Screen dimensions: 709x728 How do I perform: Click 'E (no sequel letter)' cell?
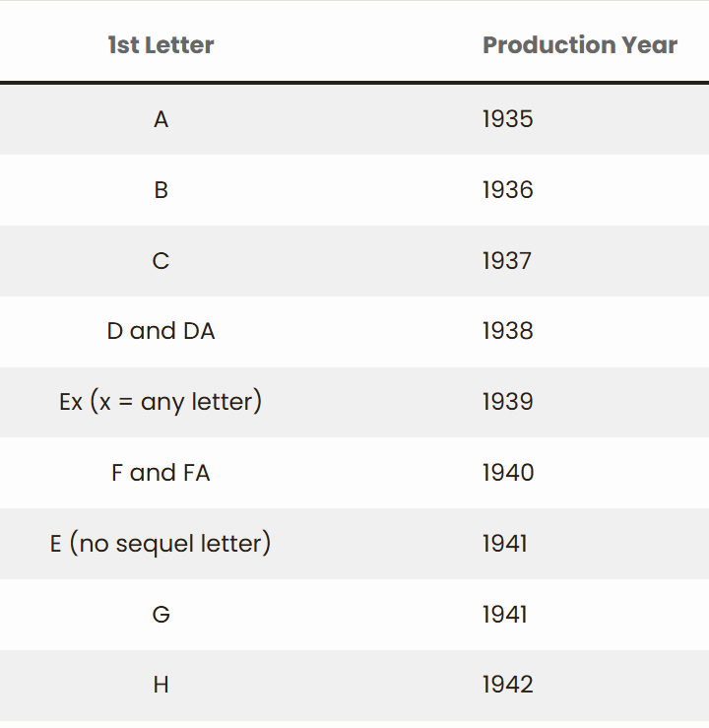pos(161,543)
